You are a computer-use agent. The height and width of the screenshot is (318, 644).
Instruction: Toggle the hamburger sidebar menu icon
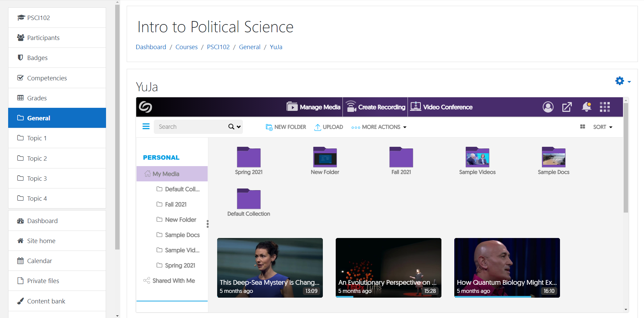146,127
